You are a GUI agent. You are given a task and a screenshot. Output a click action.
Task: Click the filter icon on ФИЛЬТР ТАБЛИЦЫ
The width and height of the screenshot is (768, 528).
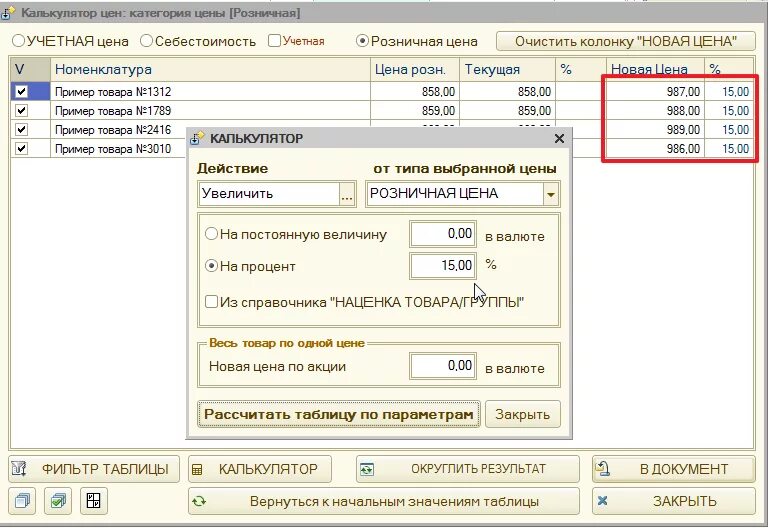pyautogui.click(x=19, y=469)
